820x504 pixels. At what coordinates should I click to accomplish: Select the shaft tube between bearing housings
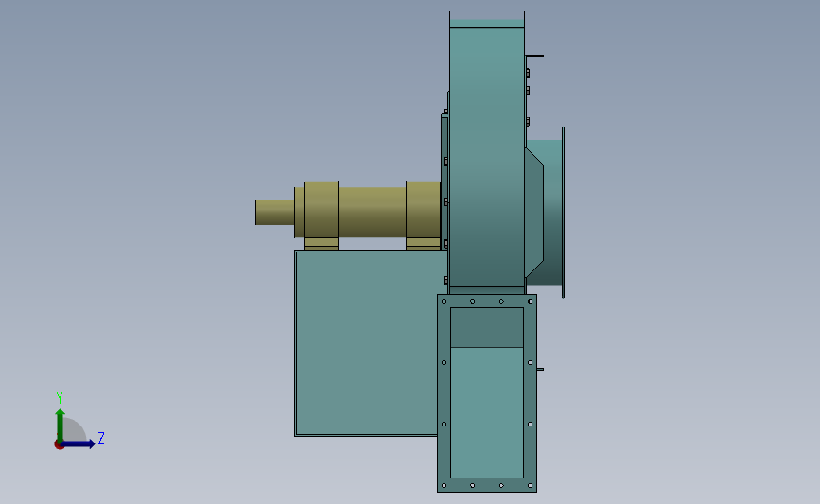[x=372, y=212]
